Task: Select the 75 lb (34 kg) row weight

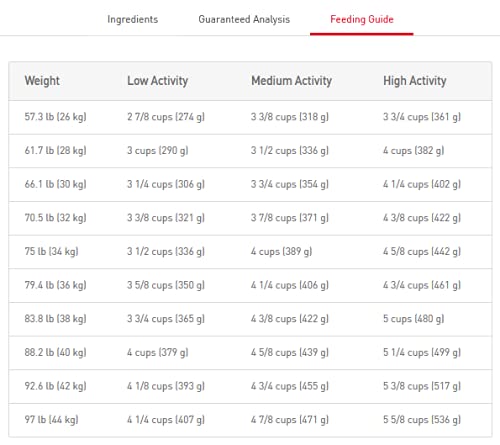Action: point(51,251)
